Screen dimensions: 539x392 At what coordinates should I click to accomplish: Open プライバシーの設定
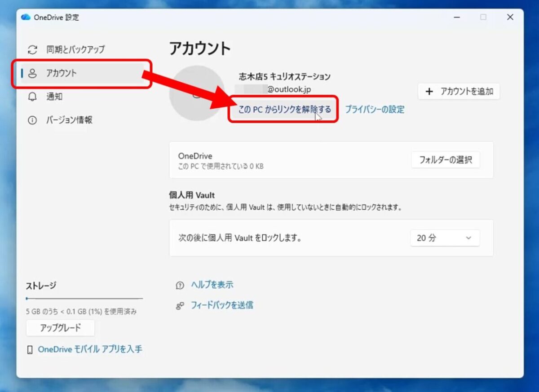(x=375, y=109)
